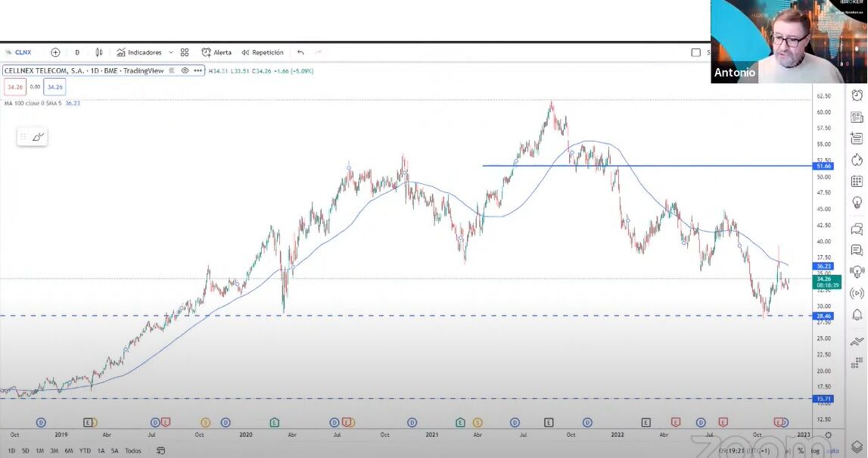
Task: Open the D interval dropdown
Action: [77, 52]
